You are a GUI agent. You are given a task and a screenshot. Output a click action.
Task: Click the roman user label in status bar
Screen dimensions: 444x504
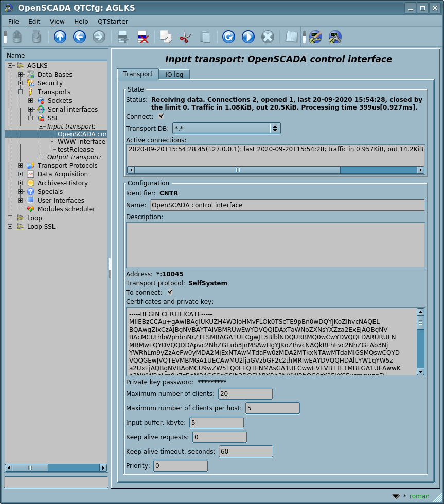point(419,496)
